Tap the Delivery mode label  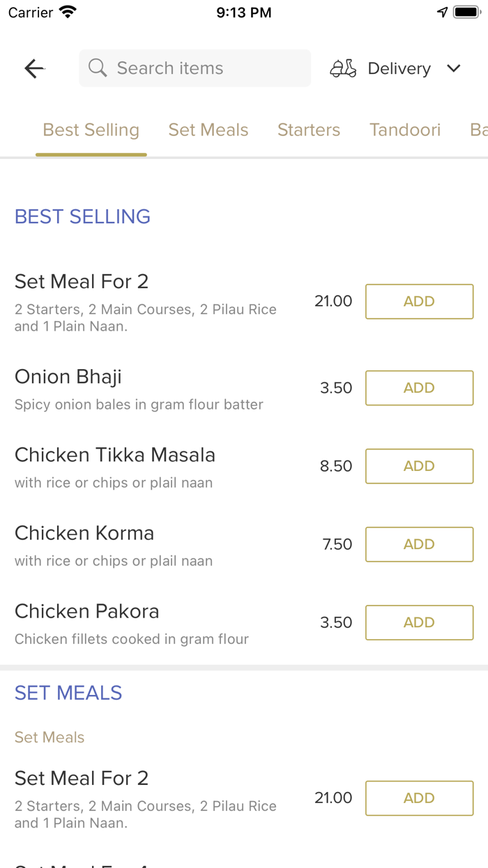(x=399, y=68)
